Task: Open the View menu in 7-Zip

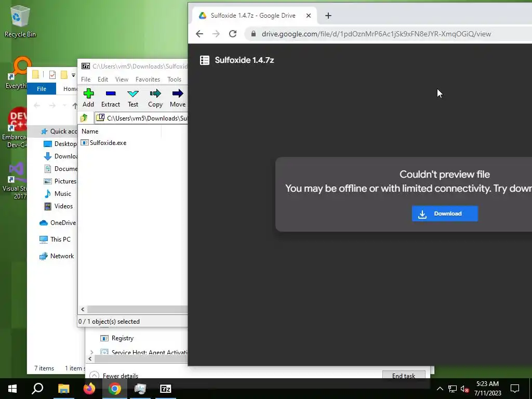Action: pyautogui.click(x=122, y=79)
